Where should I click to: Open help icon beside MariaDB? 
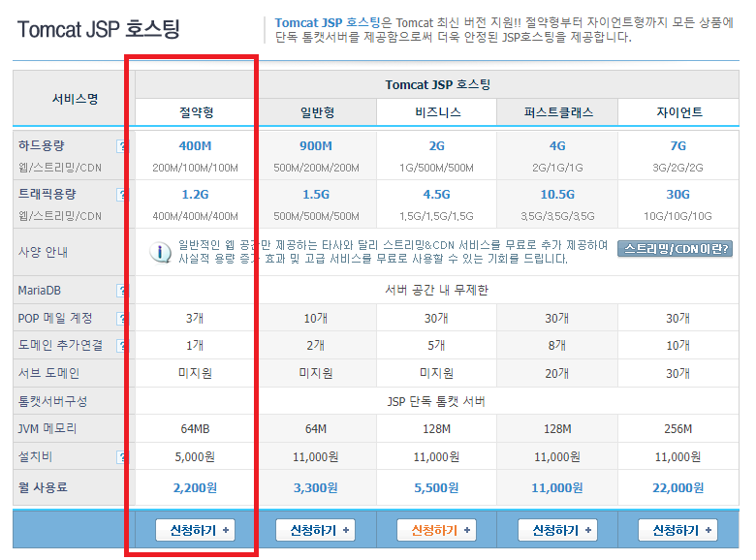pos(122,291)
